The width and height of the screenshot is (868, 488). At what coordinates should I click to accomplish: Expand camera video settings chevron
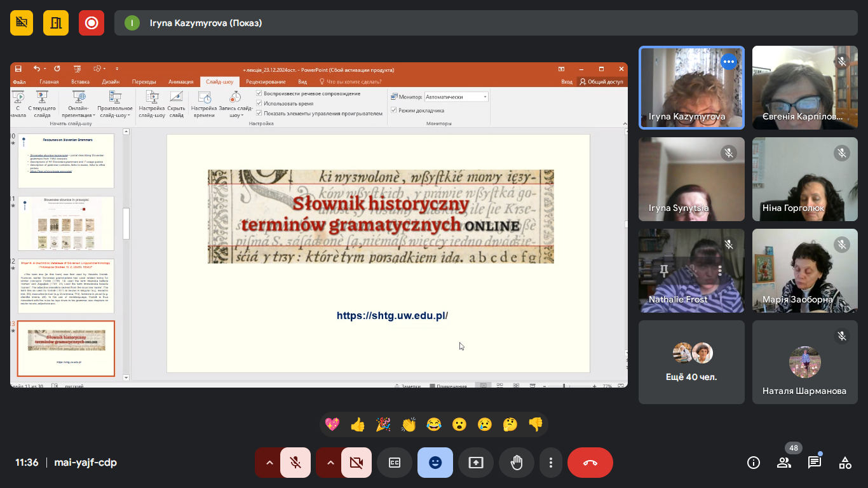click(x=330, y=463)
